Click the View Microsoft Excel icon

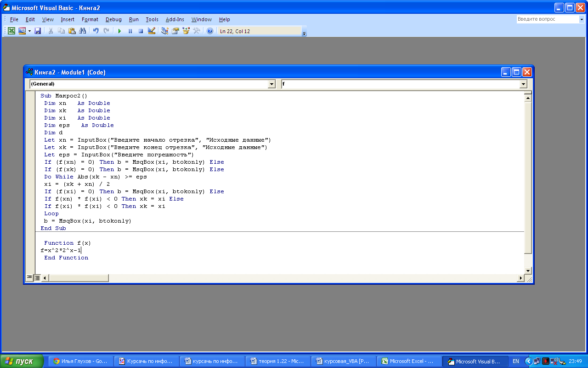point(11,31)
